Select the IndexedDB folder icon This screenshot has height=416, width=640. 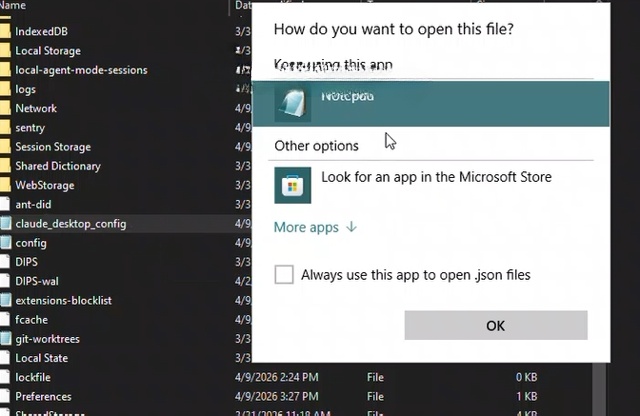[x=5, y=31]
